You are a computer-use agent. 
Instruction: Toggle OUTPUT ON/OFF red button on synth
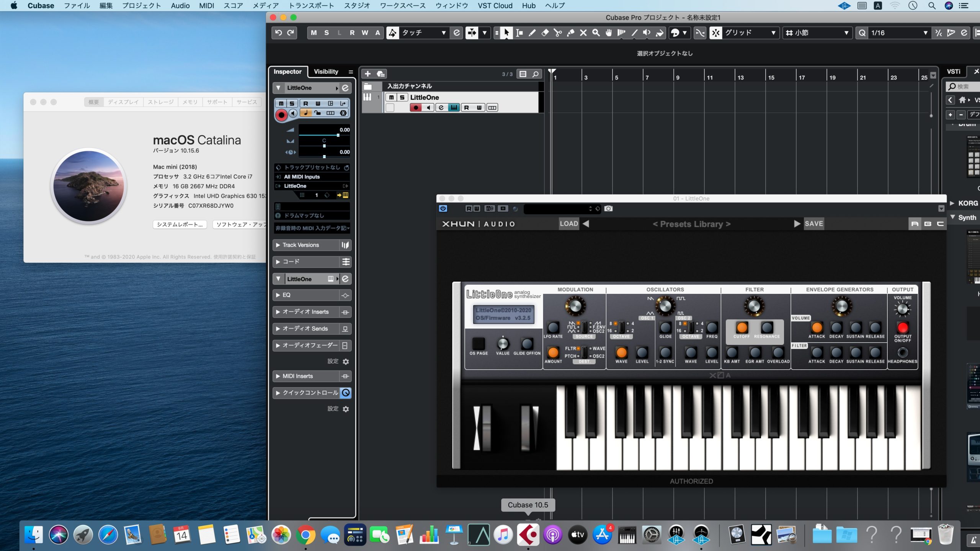pyautogui.click(x=903, y=328)
